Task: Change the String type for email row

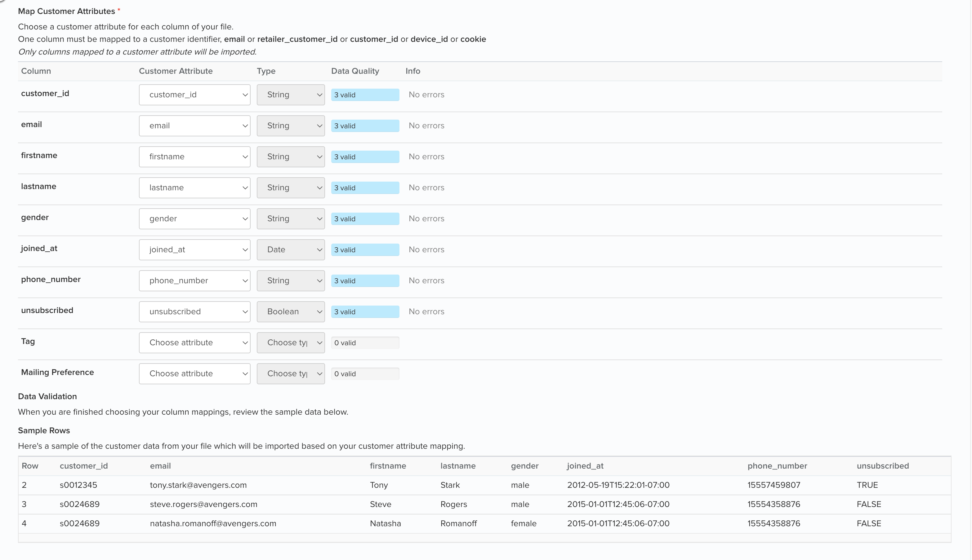Action: [291, 126]
